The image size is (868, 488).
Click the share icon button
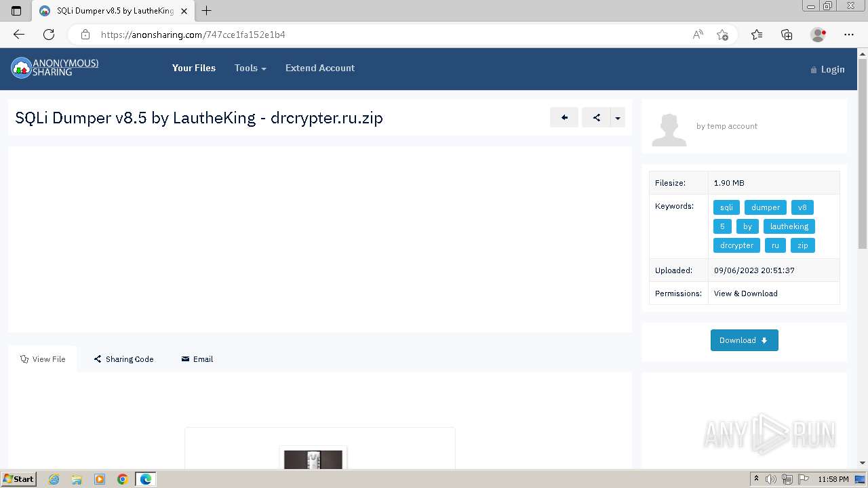point(596,117)
